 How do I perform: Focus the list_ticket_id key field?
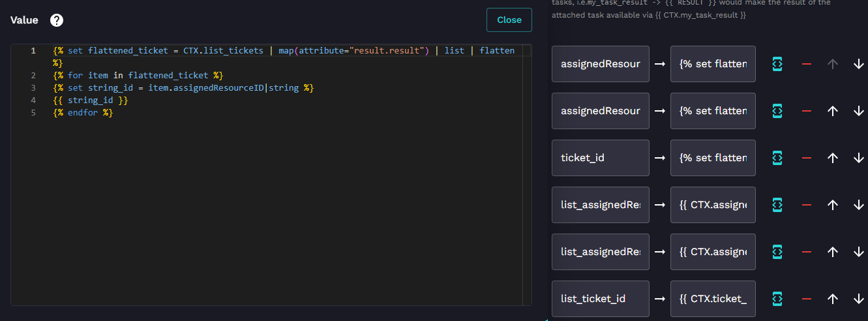coord(600,299)
